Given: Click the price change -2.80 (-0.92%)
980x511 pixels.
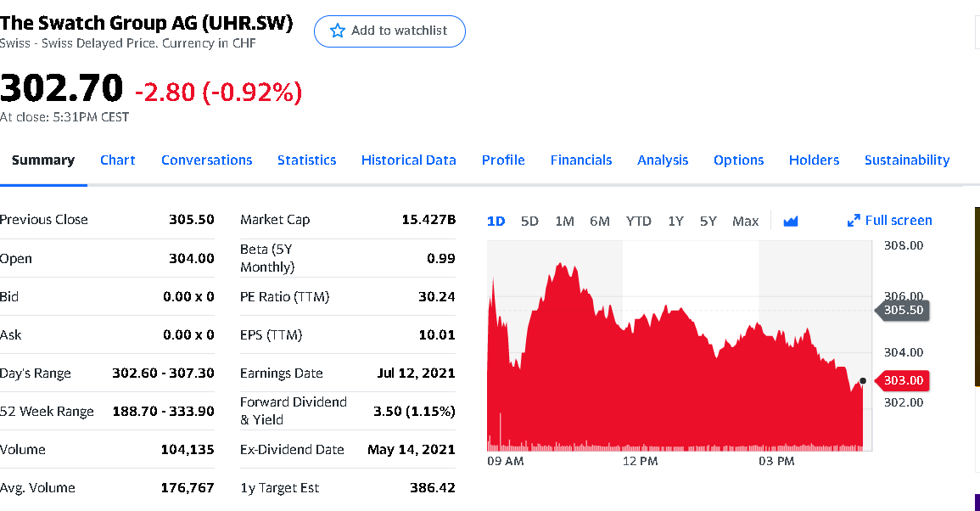Looking at the screenshot, I should tap(219, 92).
